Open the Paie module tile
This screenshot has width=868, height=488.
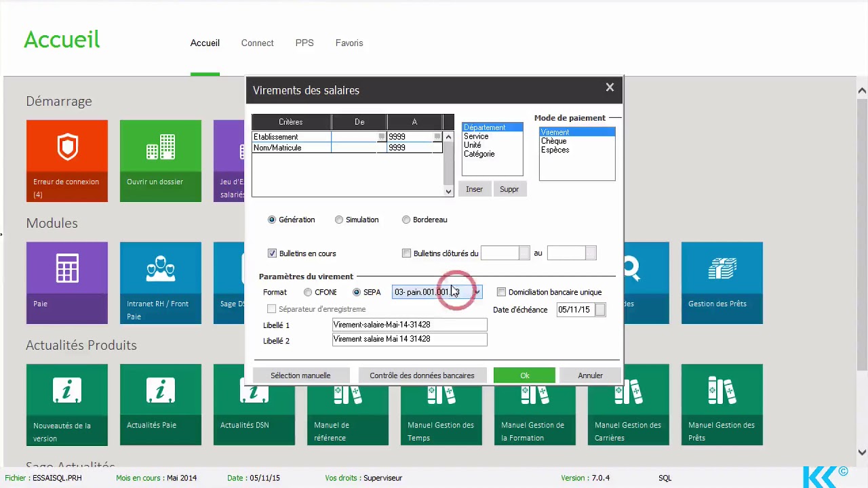[66, 283]
